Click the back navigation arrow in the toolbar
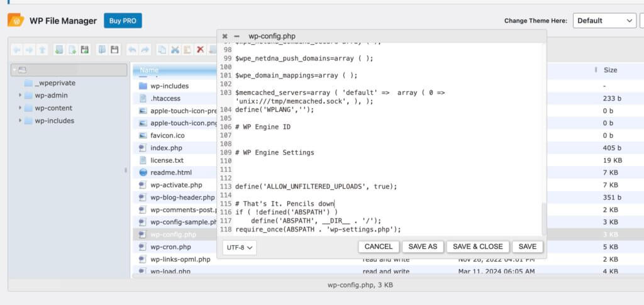 [x=17, y=50]
